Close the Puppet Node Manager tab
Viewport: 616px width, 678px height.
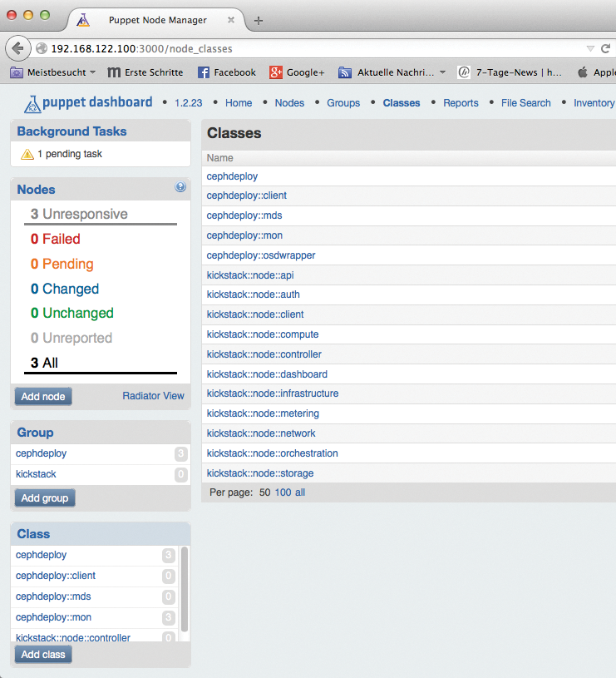(x=231, y=19)
